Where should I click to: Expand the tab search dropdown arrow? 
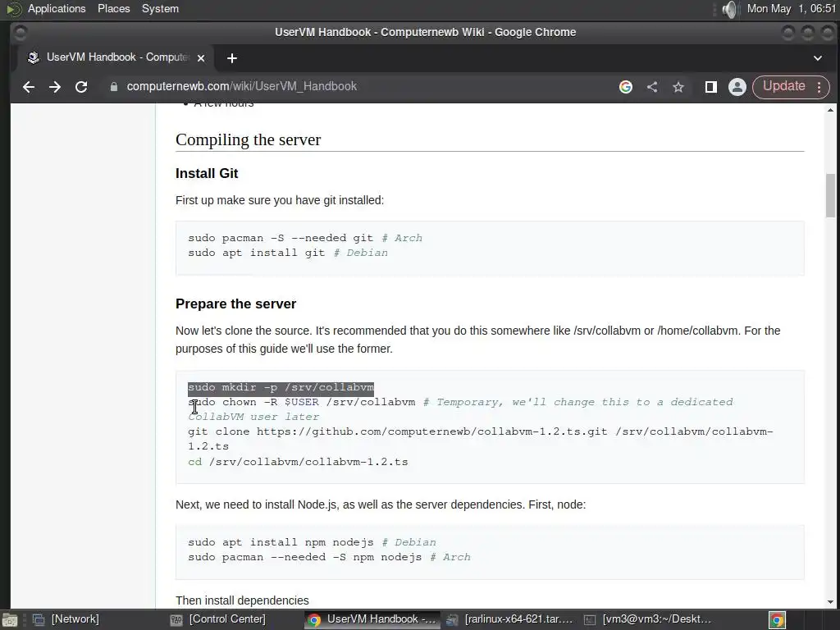coord(818,58)
